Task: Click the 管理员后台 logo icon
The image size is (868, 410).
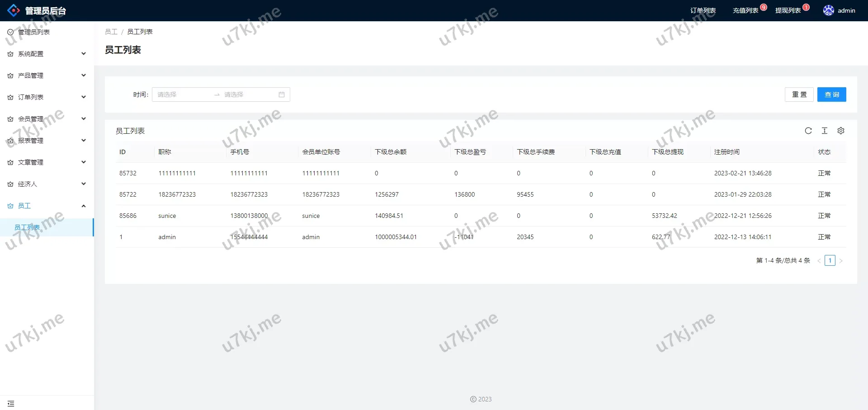Action: coord(14,10)
